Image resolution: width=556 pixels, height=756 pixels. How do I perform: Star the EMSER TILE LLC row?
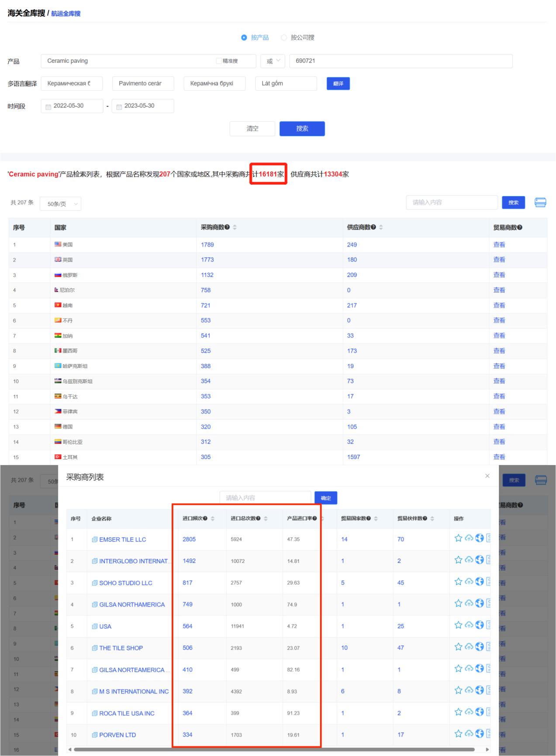point(458,538)
